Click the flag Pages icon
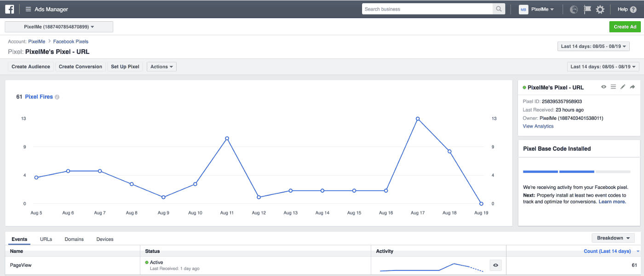Image resolution: width=644 pixels, height=276 pixels. (x=587, y=9)
